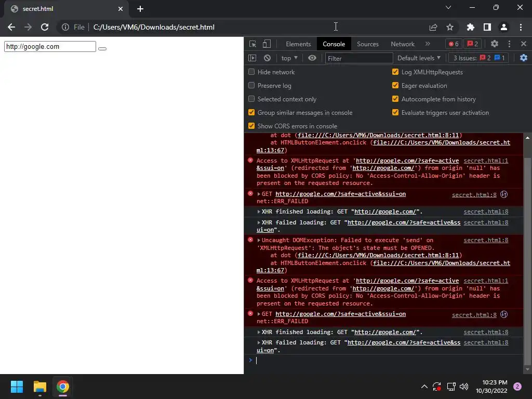Click the small button beside URL input
The height and width of the screenshot is (399, 532).
coord(102,48)
